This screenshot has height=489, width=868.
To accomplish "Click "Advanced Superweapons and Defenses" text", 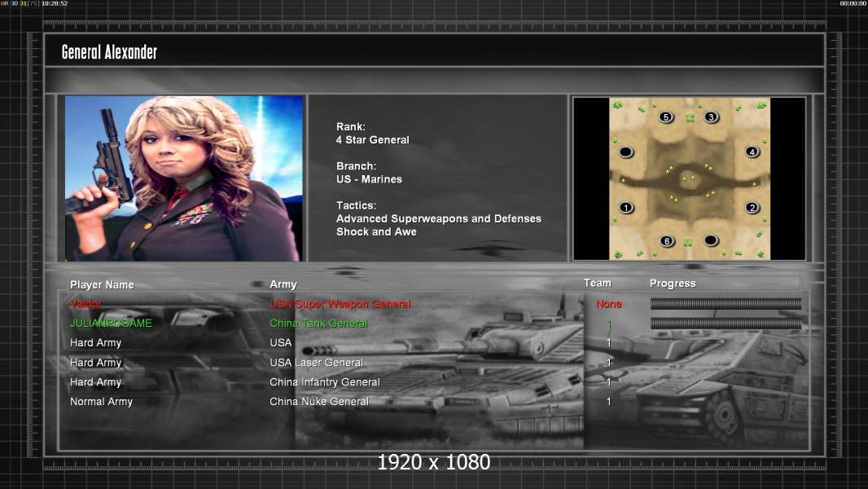I will pyautogui.click(x=439, y=218).
